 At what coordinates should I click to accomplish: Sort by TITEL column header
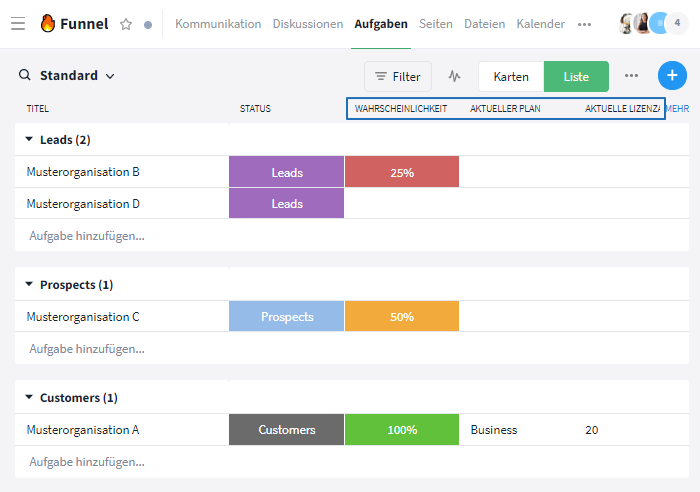(x=38, y=108)
